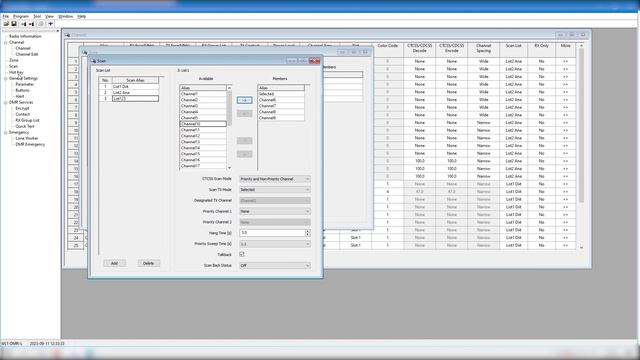Click the Channel window title icon
The height and width of the screenshot is (360, 640).
pyautogui.click(x=67, y=35)
